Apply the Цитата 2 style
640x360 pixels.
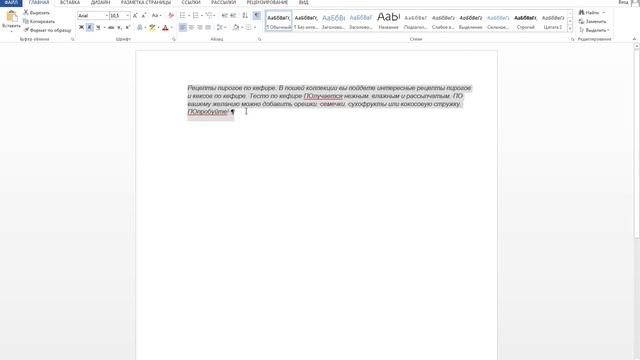[553, 21]
